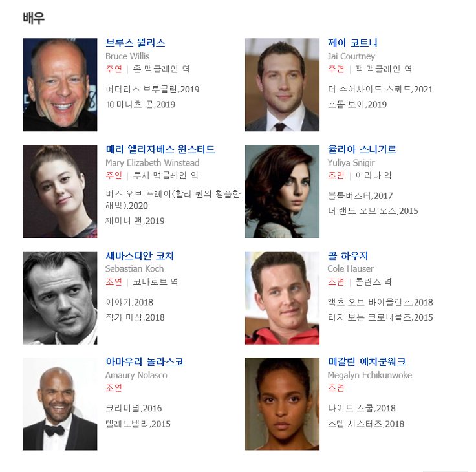Click the Amaury Nolasco profile photo
Screen dimensions: 476x472
tap(59, 404)
